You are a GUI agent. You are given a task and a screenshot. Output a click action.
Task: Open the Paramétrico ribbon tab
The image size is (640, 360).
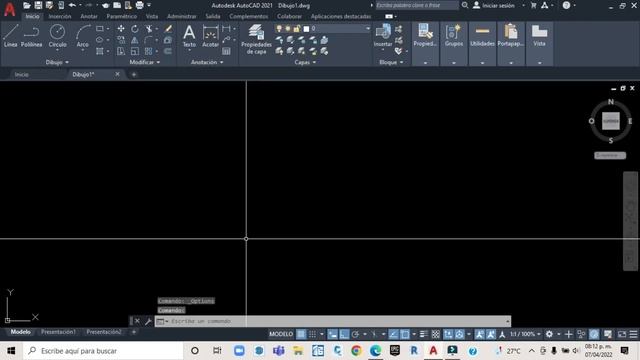tap(122, 16)
